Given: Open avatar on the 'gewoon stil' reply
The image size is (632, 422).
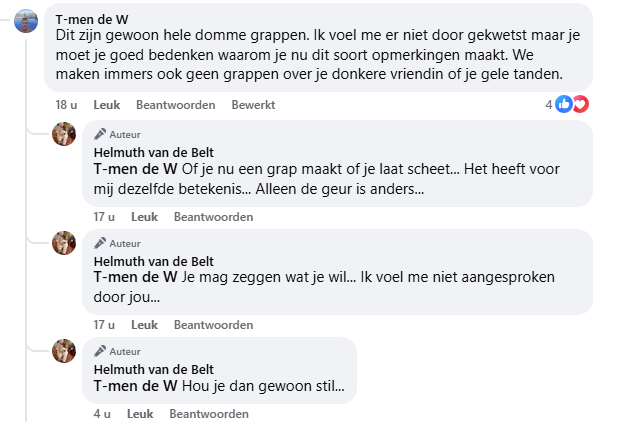Looking at the screenshot, I should 64,351.
